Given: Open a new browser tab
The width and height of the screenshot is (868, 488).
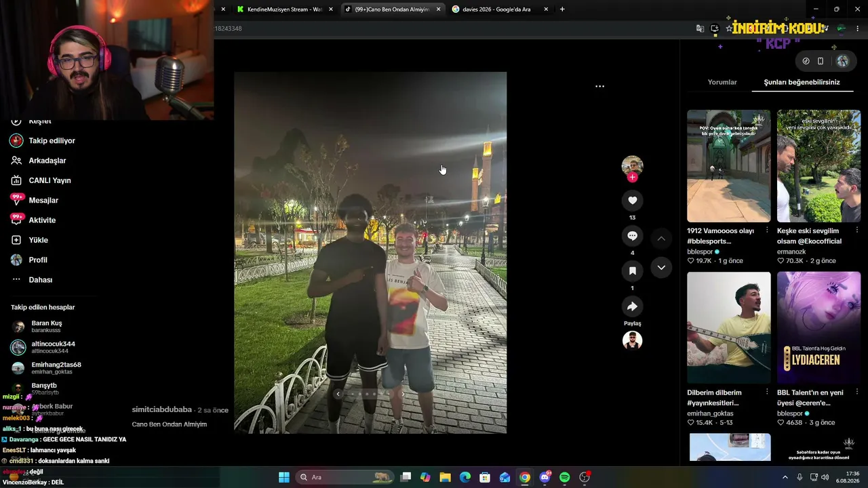Looking at the screenshot, I should click(562, 9).
